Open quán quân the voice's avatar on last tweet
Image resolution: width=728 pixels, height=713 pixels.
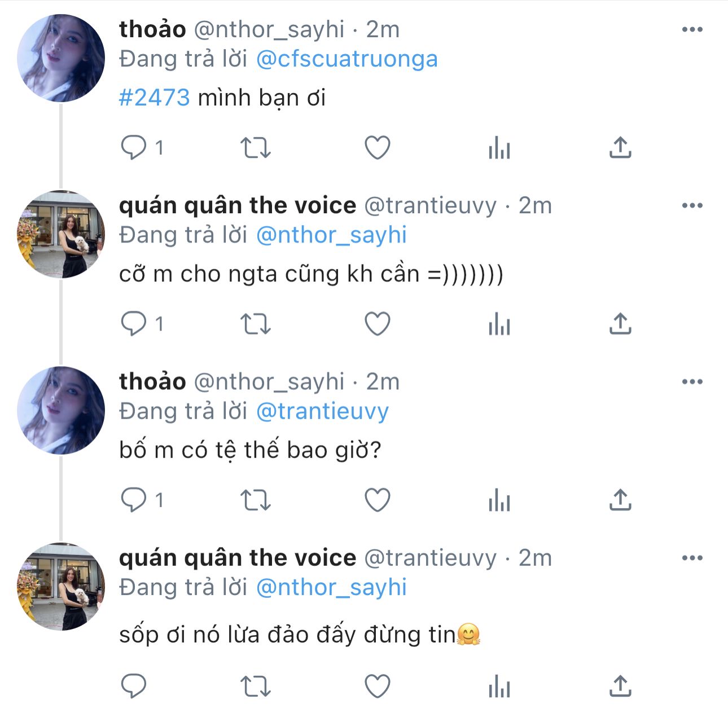coord(61,587)
